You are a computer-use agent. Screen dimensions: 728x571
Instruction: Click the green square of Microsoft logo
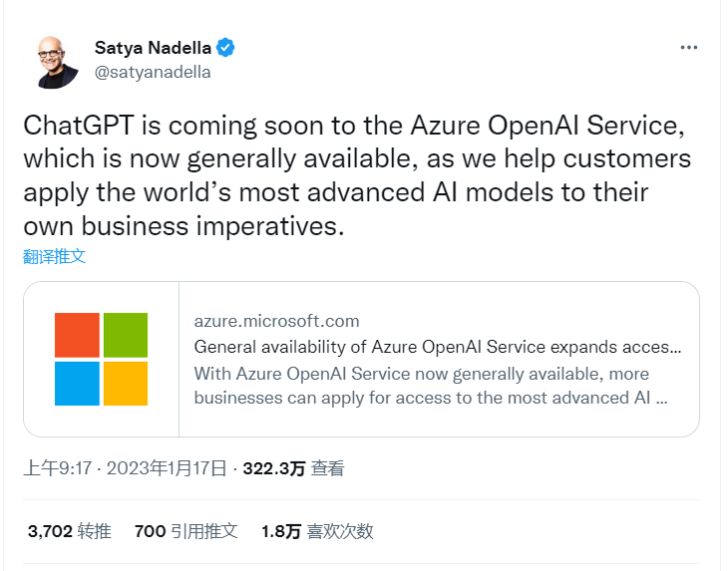(x=125, y=335)
